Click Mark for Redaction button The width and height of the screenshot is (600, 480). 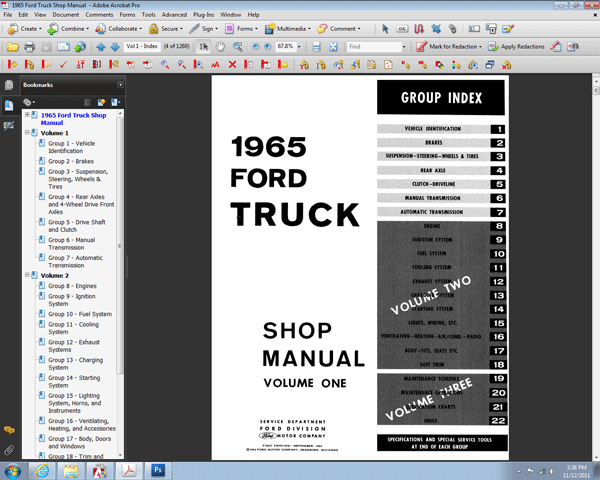[x=449, y=47]
